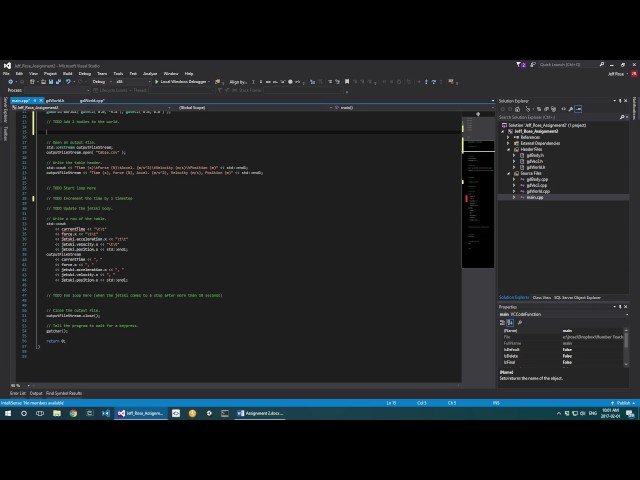Image resolution: width=640 pixels, height=480 pixels.
Task: Click Property Pages wrench in Properties panel
Action: 520,323
